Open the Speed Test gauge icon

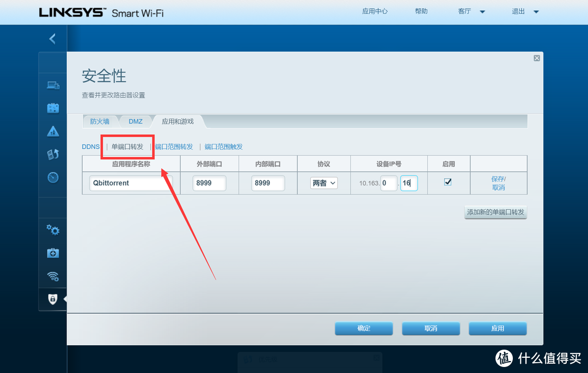[x=53, y=177]
